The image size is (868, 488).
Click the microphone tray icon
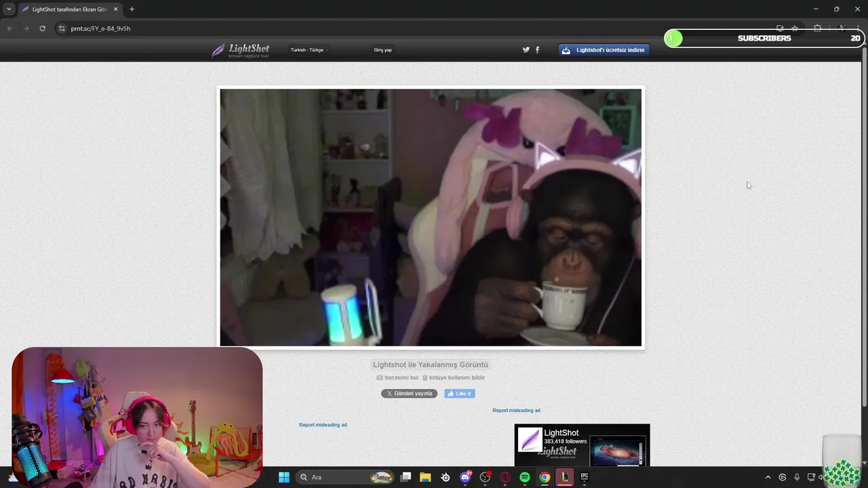(797, 477)
